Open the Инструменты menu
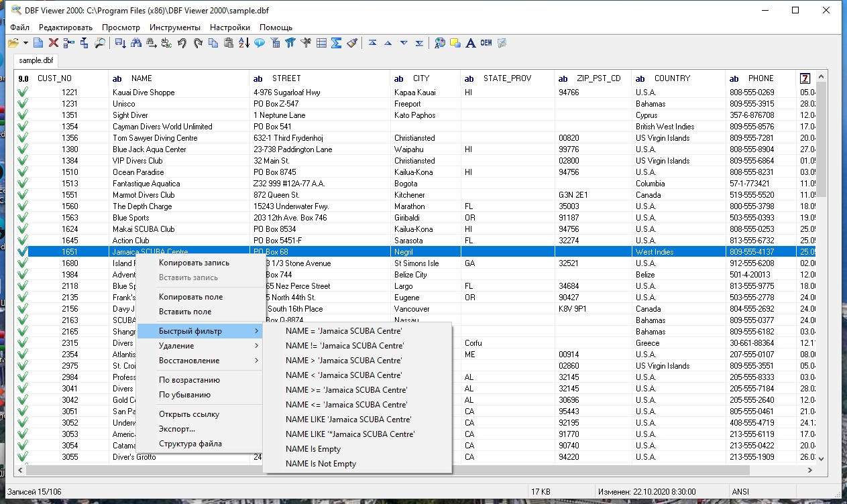 click(174, 27)
